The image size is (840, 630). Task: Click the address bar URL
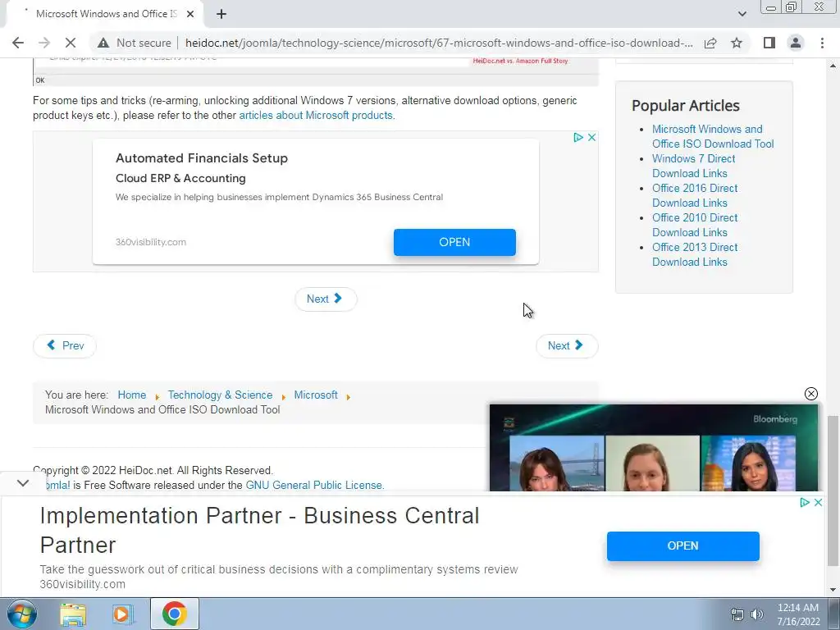point(439,43)
